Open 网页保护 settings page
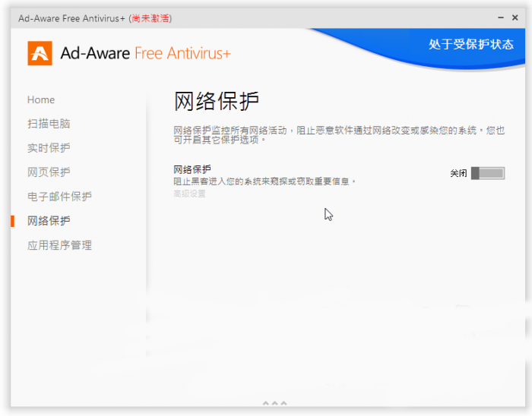Image resolution: width=532 pixels, height=416 pixels. 49,172
